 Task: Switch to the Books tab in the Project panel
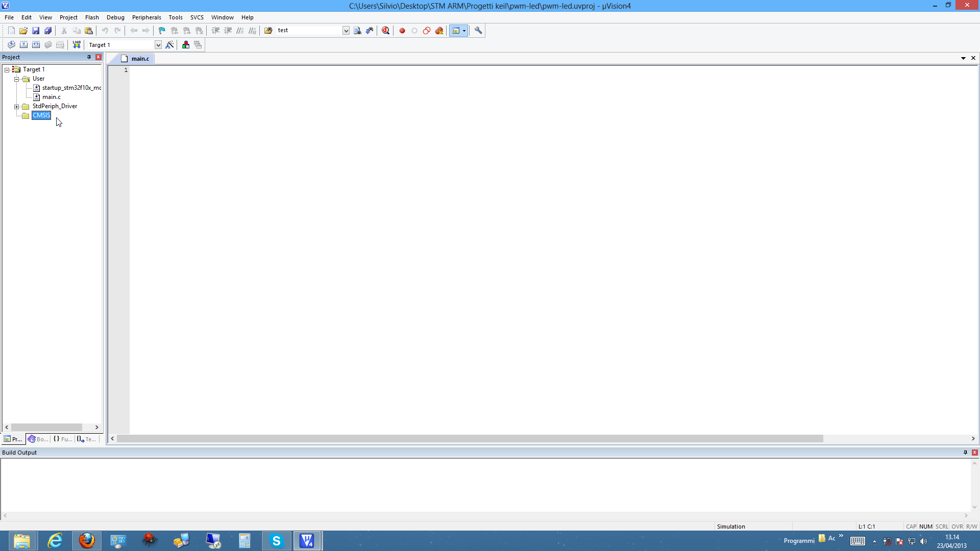click(38, 439)
